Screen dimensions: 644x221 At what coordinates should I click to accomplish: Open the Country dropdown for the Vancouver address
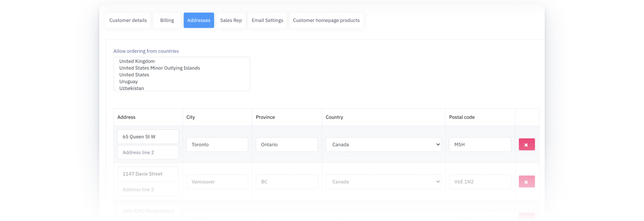[x=383, y=182]
